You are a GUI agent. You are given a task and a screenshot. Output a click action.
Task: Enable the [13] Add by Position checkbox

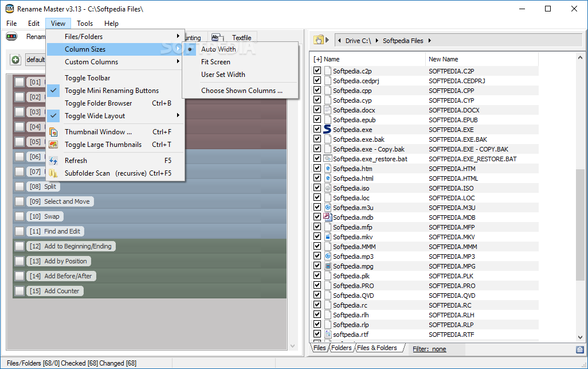pyautogui.click(x=19, y=261)
